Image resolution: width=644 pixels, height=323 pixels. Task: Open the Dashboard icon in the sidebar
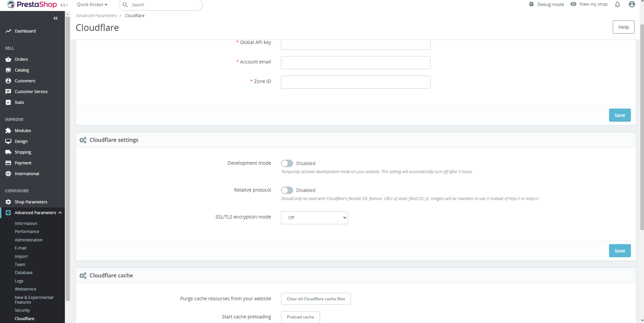tap(8, 31)
